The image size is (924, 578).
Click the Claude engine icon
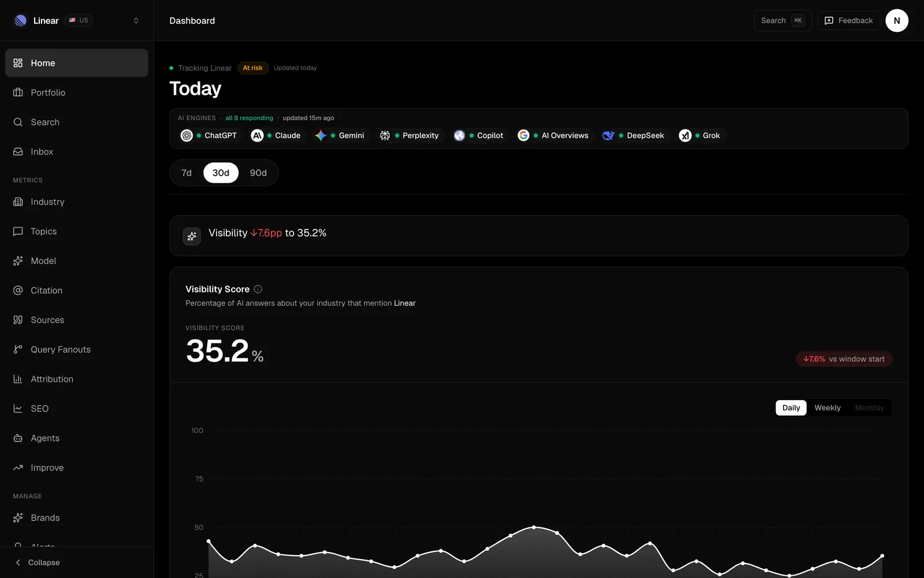point(257,135)
